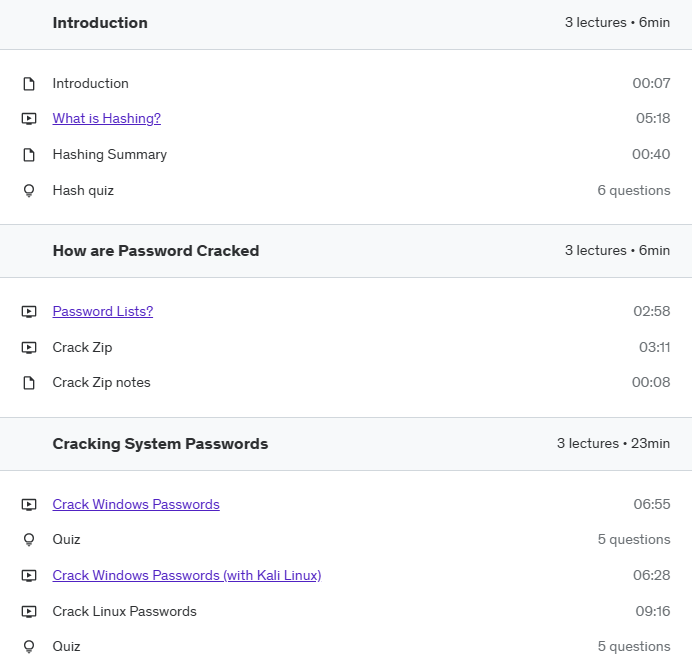Image resolution: width=692 pixels, height=667 pixels.
Task: Collapse the Introduction section header
Action: [346, 23]
